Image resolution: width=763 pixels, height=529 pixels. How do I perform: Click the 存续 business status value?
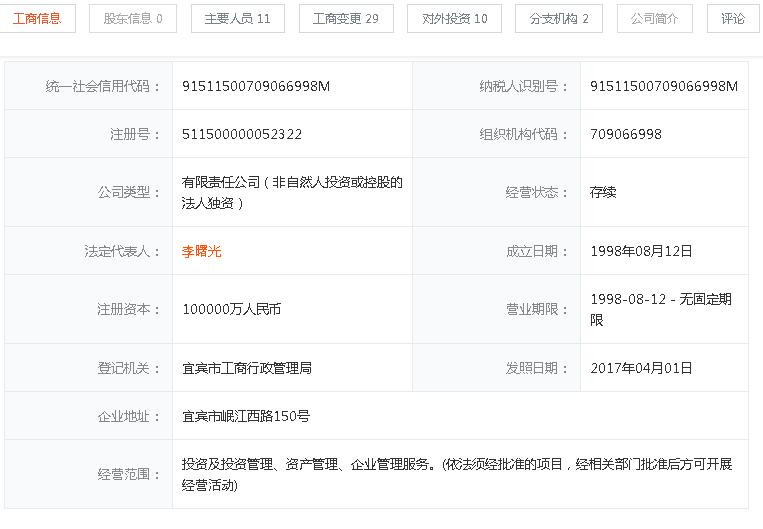click(603, 192)
